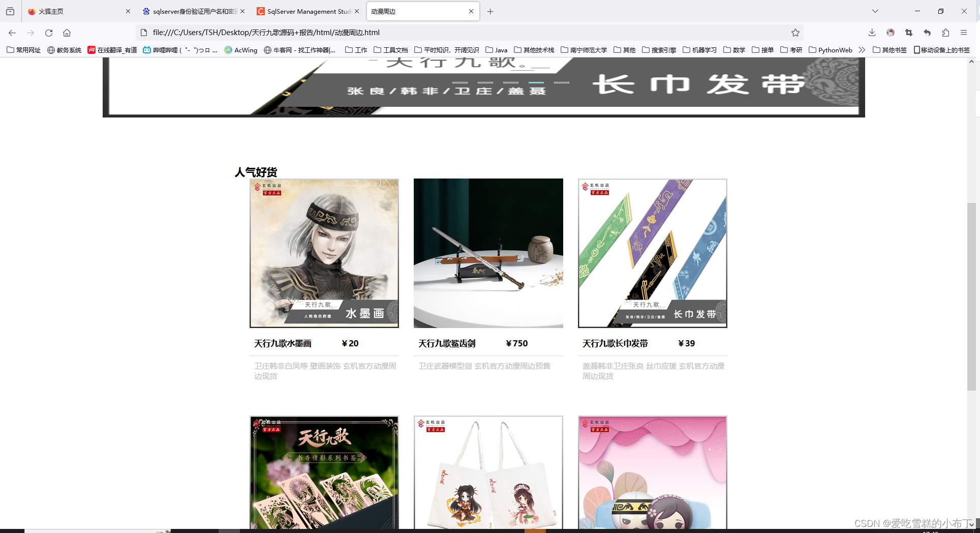Open the 接单 bookmark folder
Screen dimensions: 980x533
(x=763, y=50)
